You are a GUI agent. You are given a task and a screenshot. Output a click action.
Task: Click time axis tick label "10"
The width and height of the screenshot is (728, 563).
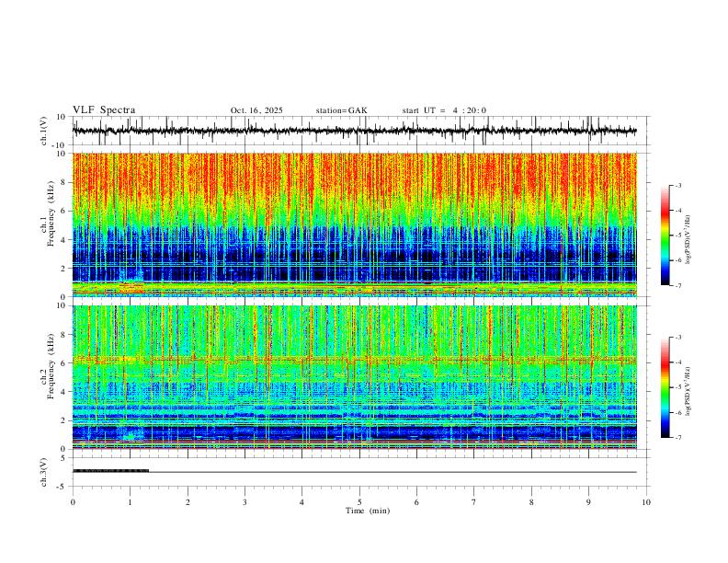(646, 502)
